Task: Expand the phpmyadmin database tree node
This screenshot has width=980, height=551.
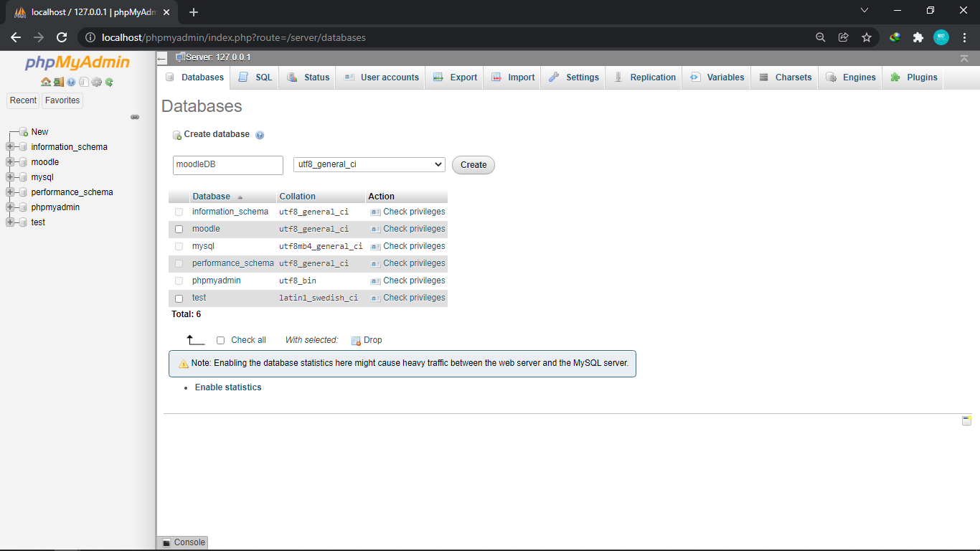Action: pyautogui.click(x=10, y=207)
